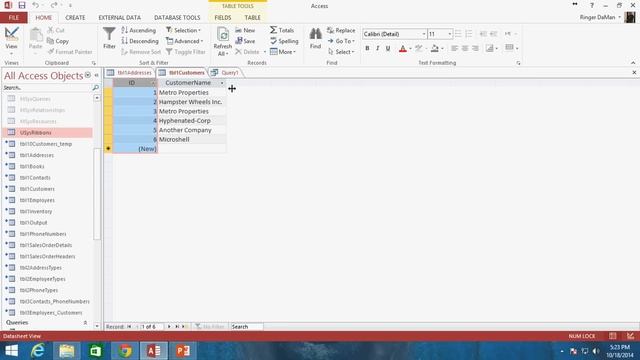Open the Windows Start button

tap(11, 351)
